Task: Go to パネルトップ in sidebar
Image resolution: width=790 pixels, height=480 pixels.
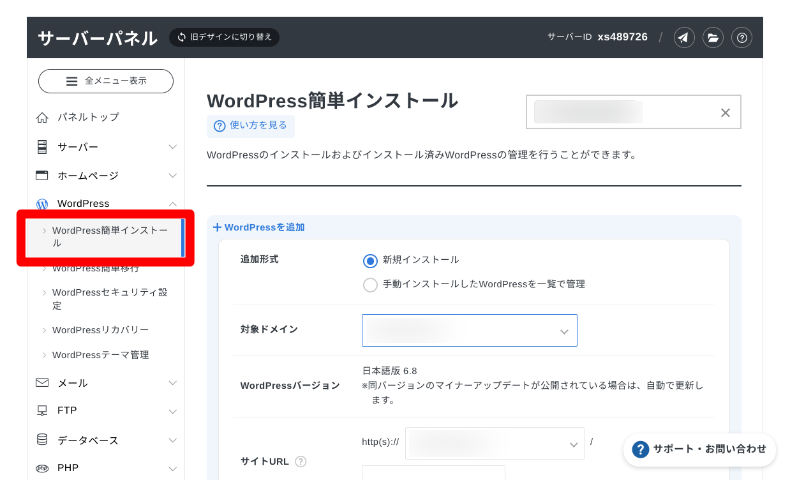Action: coord(88,117)
